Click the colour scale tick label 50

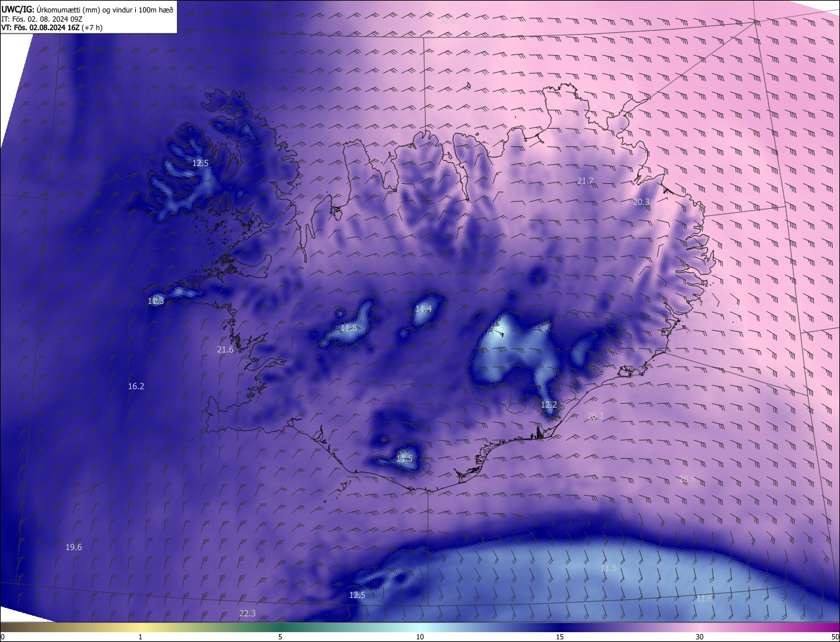coord(835,637)
